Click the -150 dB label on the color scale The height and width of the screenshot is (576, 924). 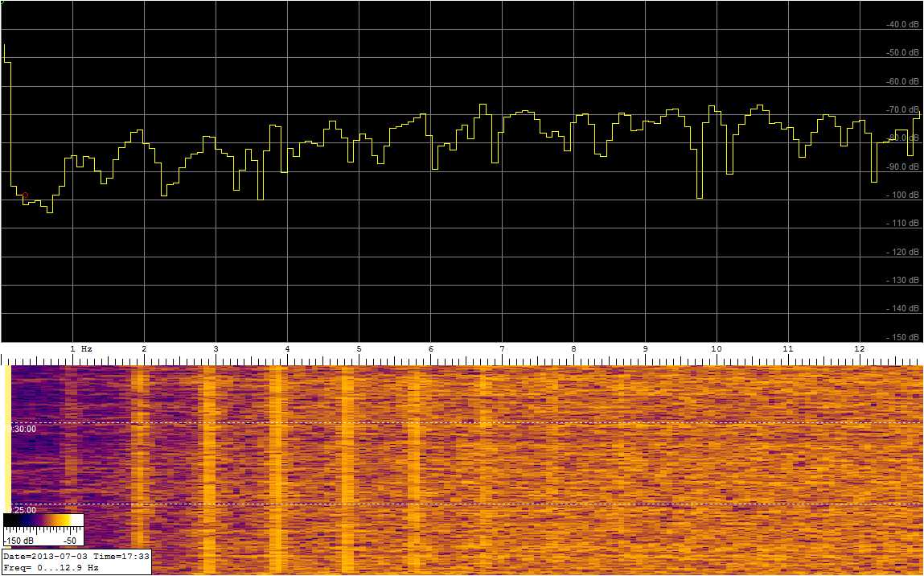(19, 541)
